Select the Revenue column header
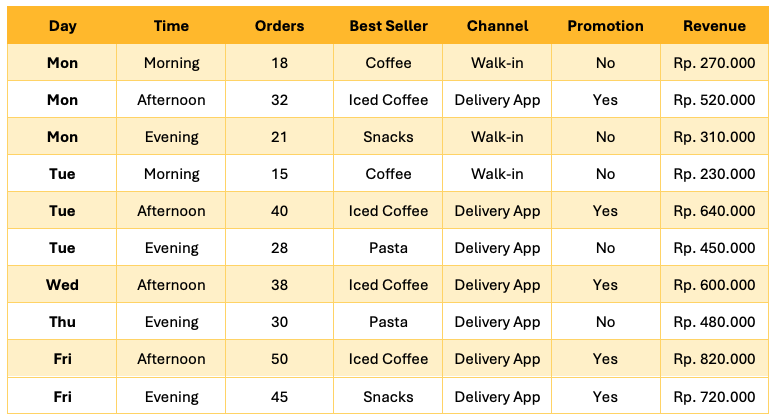Screen dimensions: 775x419 pyautogui.click(x=714, y=26)
